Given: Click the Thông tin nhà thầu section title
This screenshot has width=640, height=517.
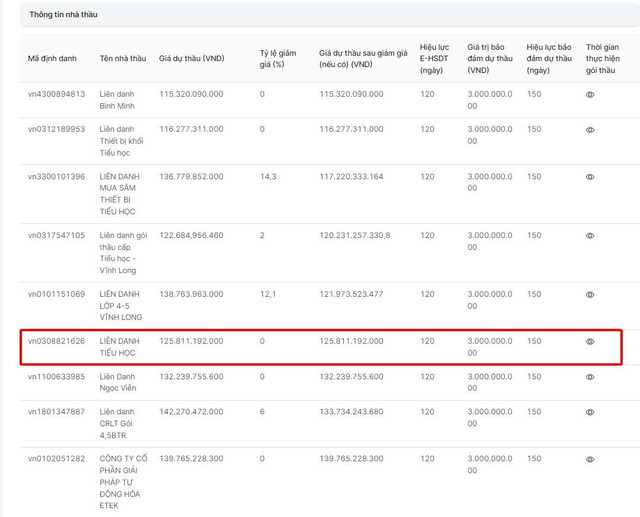Looking at the screenshot, I should point(63,15).
